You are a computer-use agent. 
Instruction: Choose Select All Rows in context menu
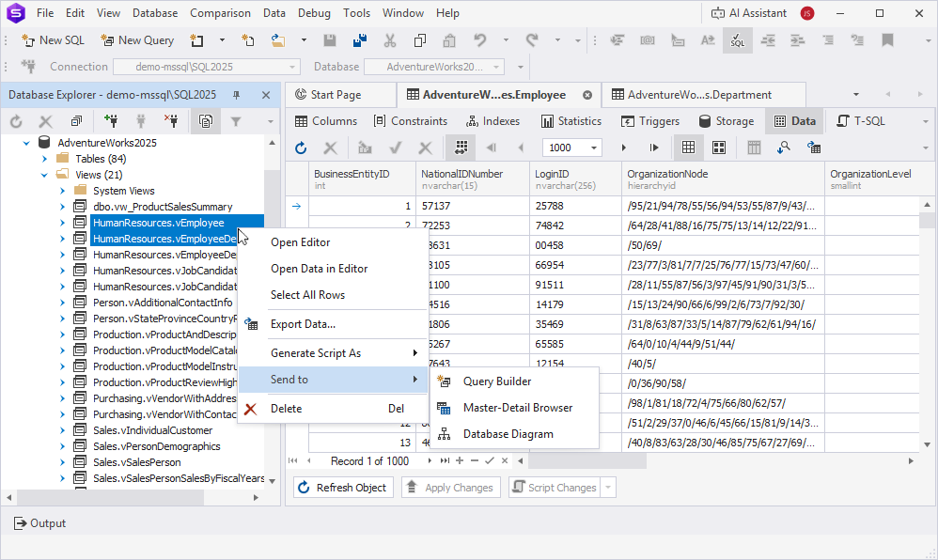333,295
